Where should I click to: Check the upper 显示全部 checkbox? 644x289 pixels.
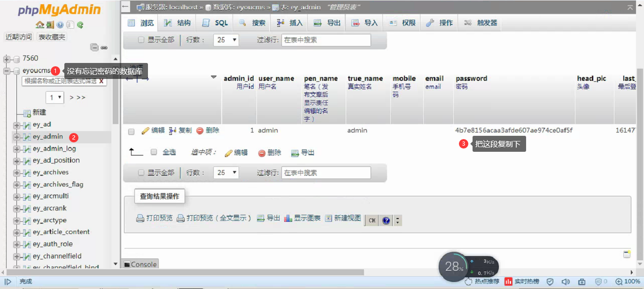click(x=141, y=40)
